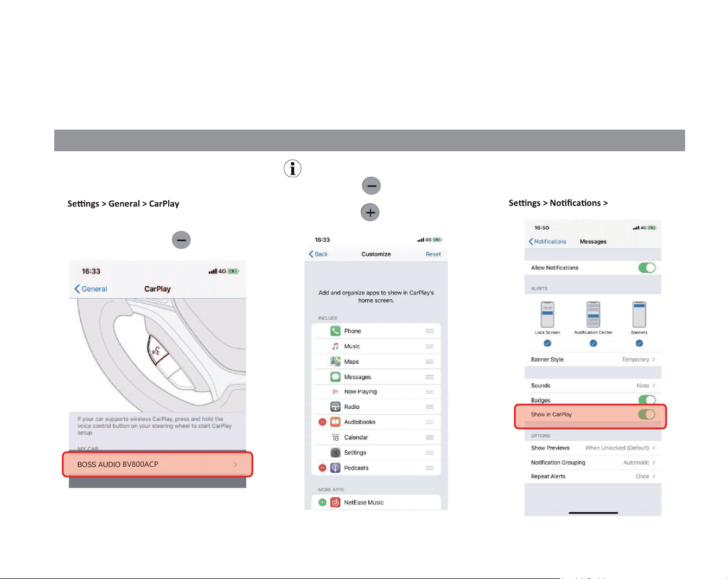The image size is (728, 579).
Task: Disable the Show in CarPlay switch
Action: point(647,414)
